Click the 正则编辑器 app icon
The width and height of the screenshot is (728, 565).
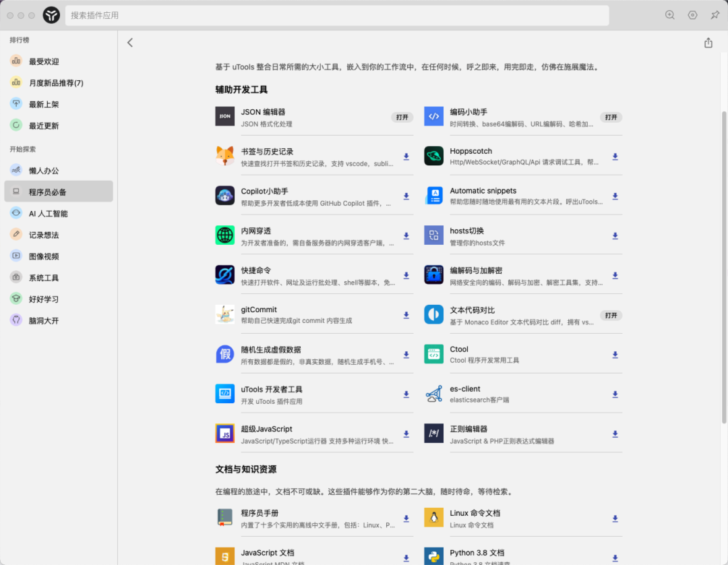pos(433,433)
